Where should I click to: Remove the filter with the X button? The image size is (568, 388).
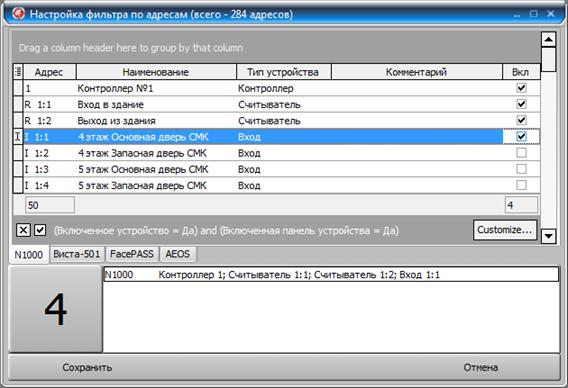click(23, 230)
